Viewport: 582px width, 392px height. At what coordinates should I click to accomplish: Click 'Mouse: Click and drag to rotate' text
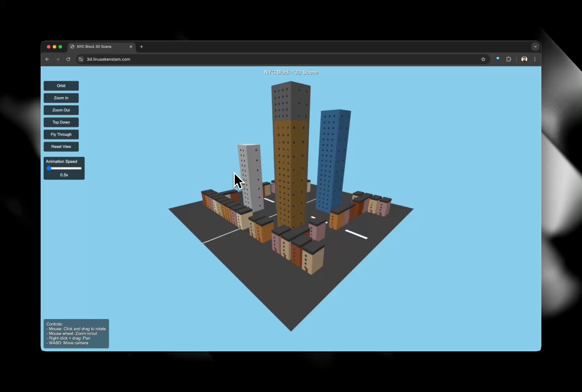point(77,329)
